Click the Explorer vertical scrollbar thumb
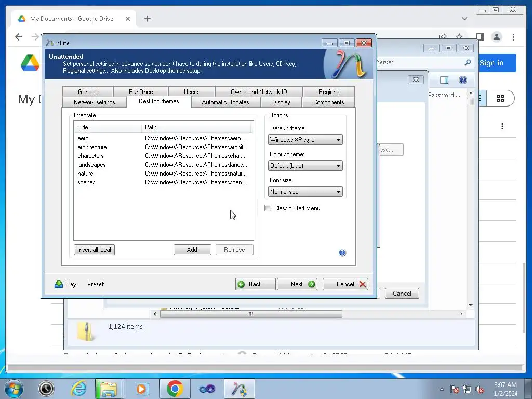Viewport: 532px width, 399px height. point(470,101)
